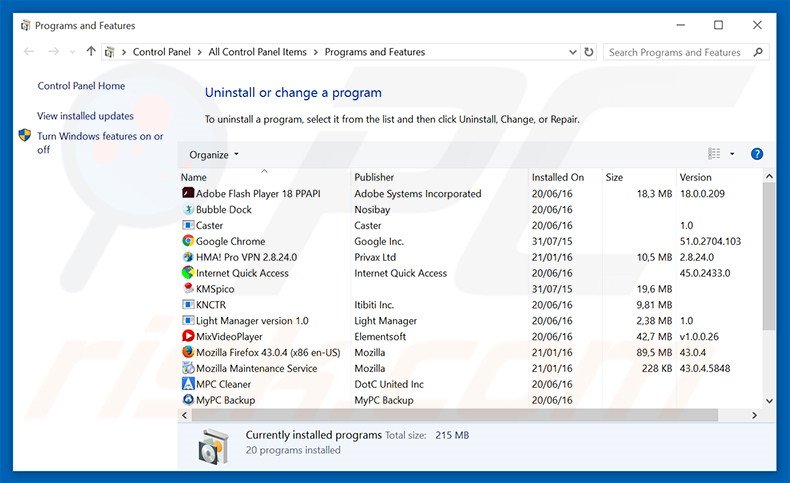Open the address bar history dropdown
The height and width of the screenshot is (483, 790).
point(572,52)
